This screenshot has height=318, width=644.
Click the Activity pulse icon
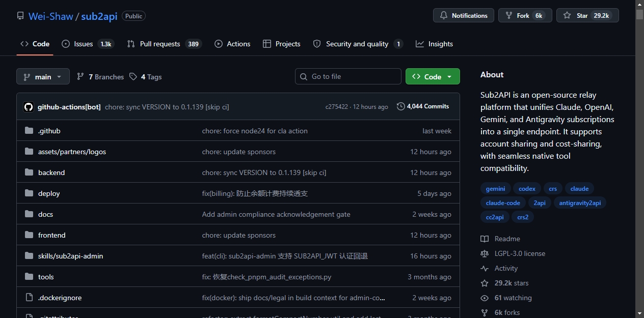coord(485,268)
